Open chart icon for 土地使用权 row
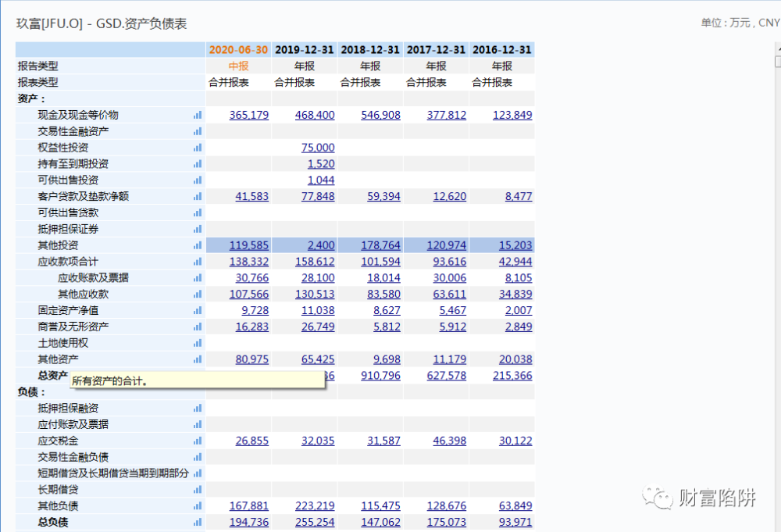Image resolution: width=781 pixels, height=532 pixels. pos(198,343)
